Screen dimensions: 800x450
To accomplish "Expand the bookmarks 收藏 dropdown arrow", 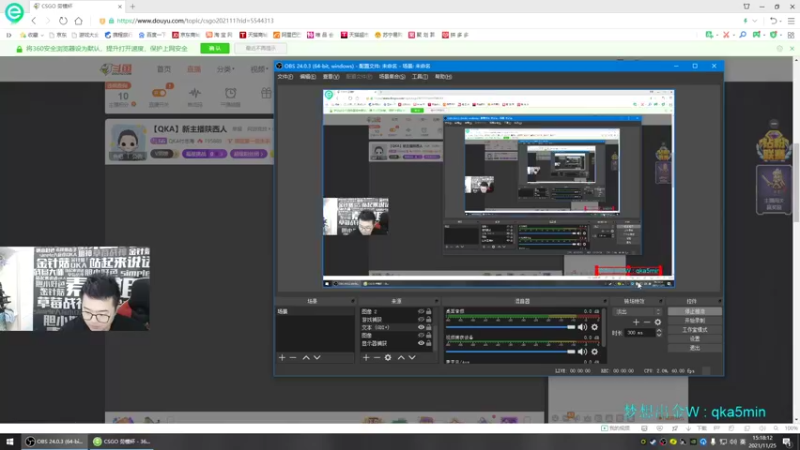I will click(42, 35).
